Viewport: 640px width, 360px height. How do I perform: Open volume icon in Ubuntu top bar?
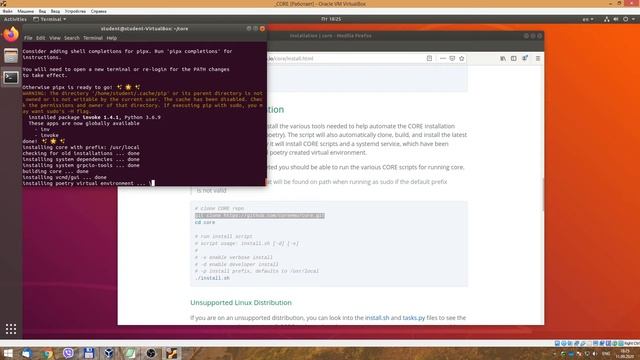point(616,19)
